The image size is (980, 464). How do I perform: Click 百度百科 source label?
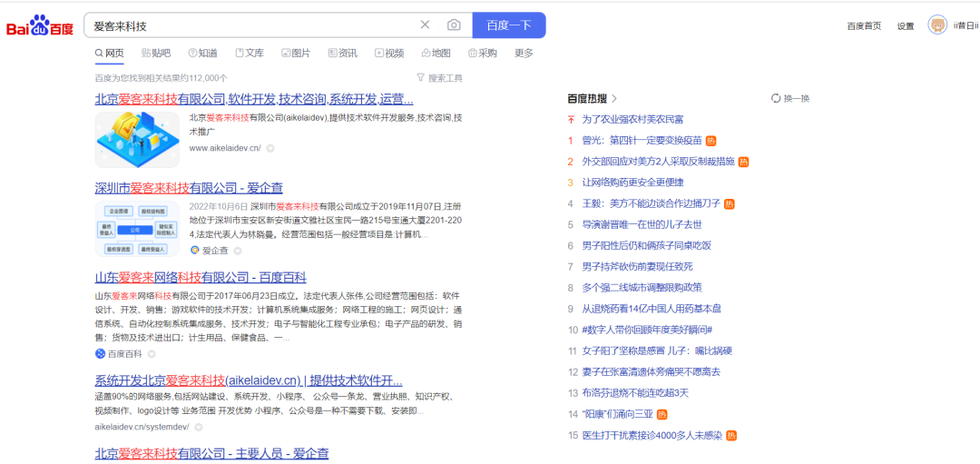coord(119,354)
